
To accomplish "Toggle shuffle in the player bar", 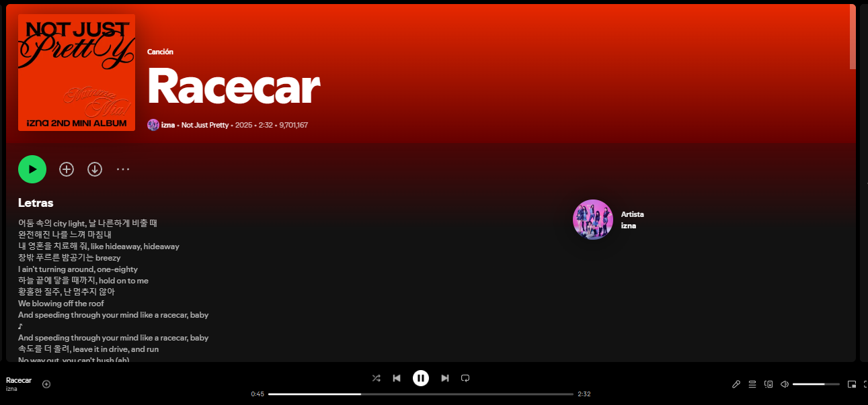I will coord(377,378).
